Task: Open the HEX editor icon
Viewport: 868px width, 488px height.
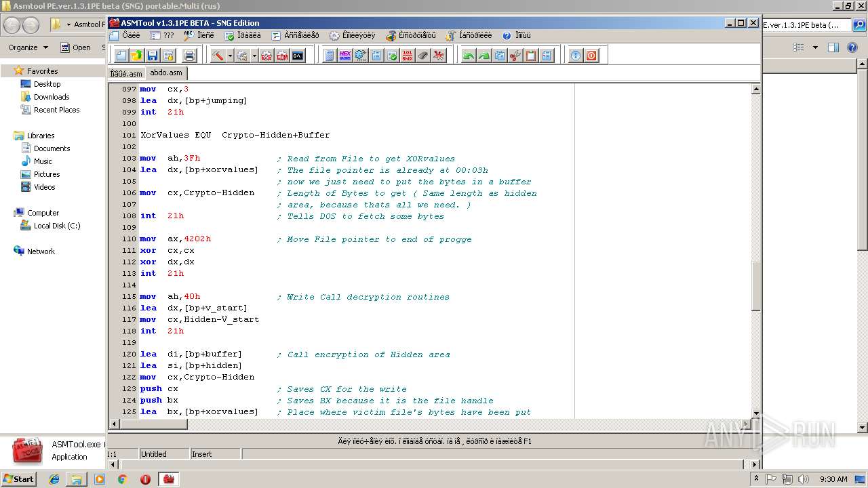Action: coord(345,56)
